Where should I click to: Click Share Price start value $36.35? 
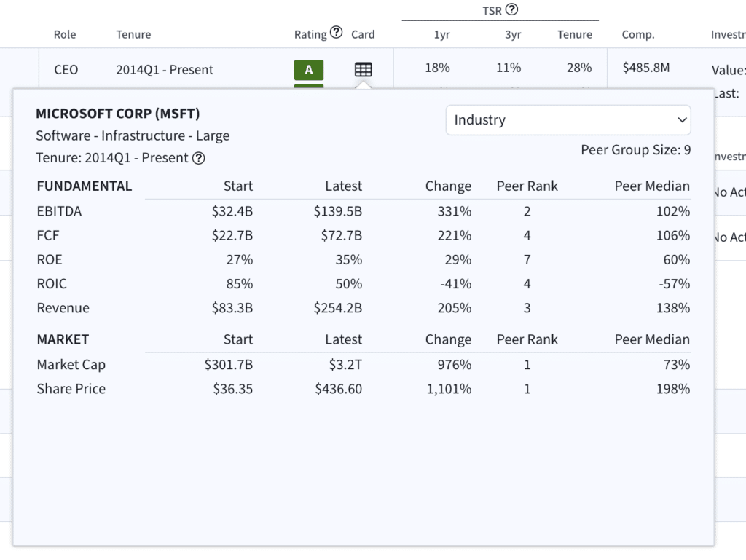pyautogui.click(x=232, y=389)
